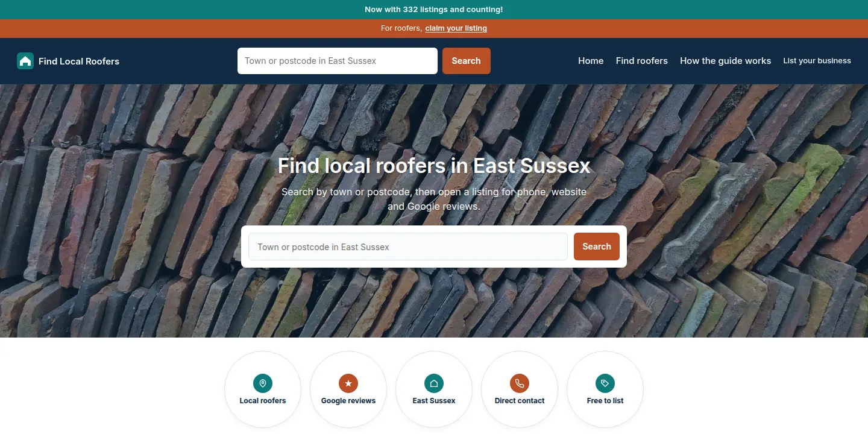The height and width of the screenshot is (434, 868).
Task: Click the Local roofers label text
Action: pos(263,401)
